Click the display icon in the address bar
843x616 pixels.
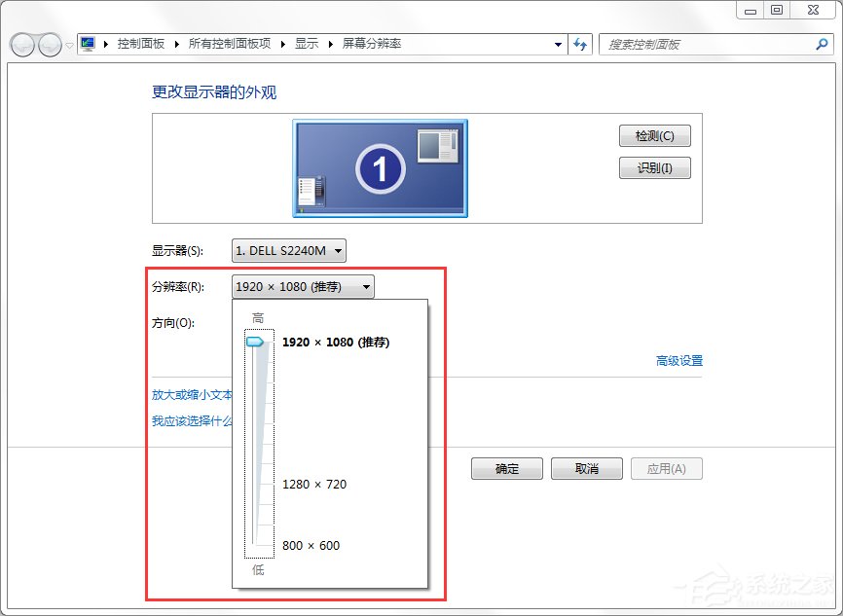pos(87,43)
